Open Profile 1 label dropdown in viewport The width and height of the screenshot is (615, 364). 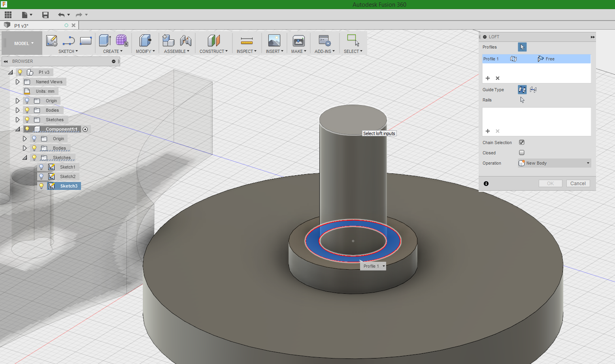point(383,266)
